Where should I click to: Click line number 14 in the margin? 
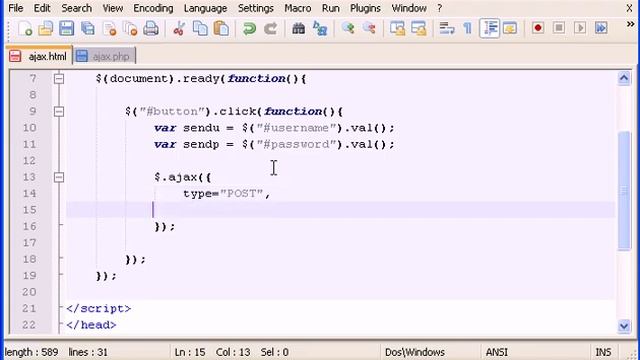[29, 193]
